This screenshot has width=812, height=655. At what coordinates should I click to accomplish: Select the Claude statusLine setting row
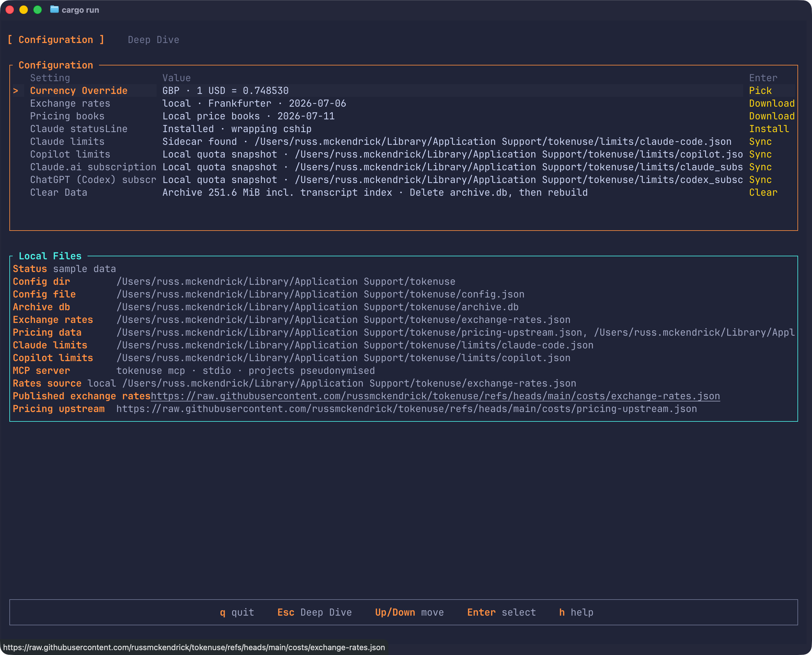coord(404,129)
